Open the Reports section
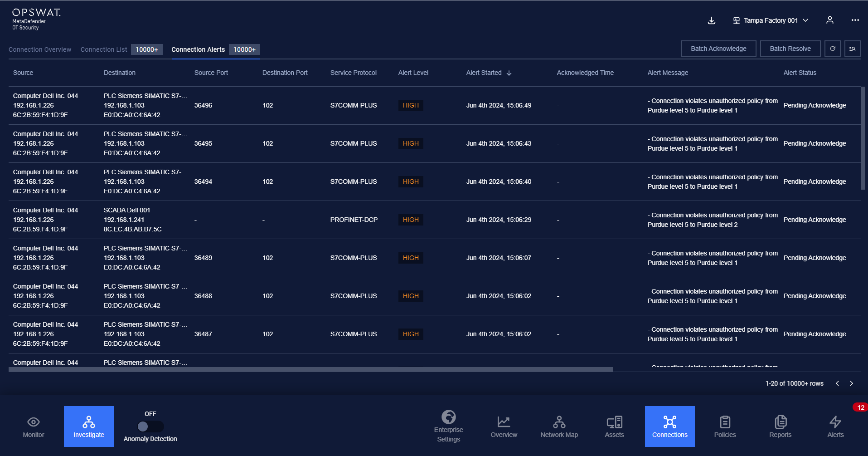The image size is (868, 456). [781, 427]
